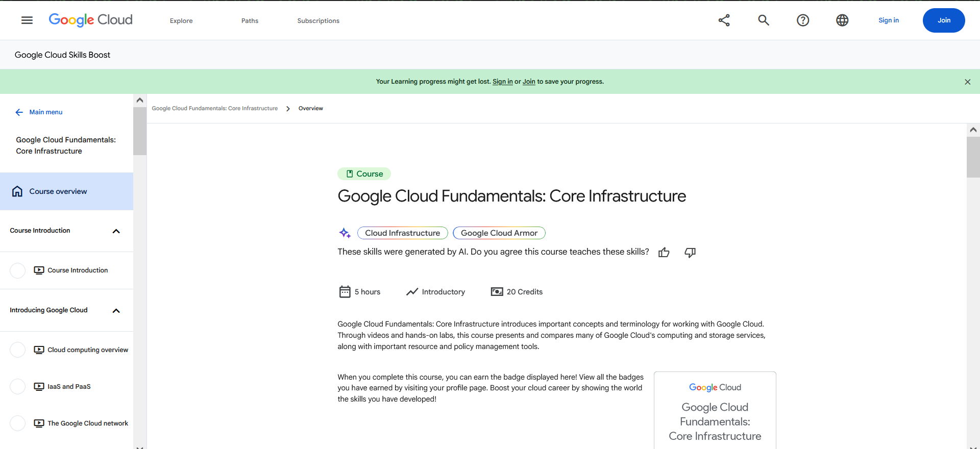The image size is (980, 449).
Task: Select the Cloud Infrastructure skill chip
Action: pyautogui.click(x=403, y=233)
